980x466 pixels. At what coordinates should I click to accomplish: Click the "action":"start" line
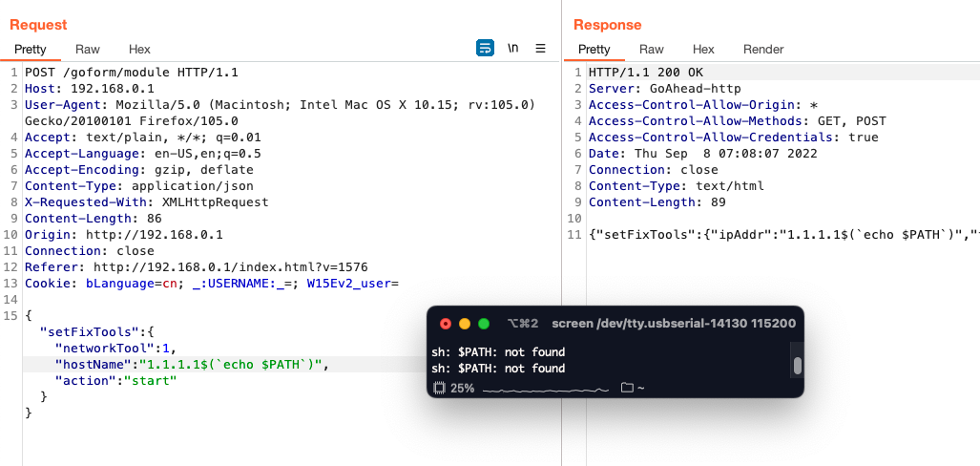[116, 381]
